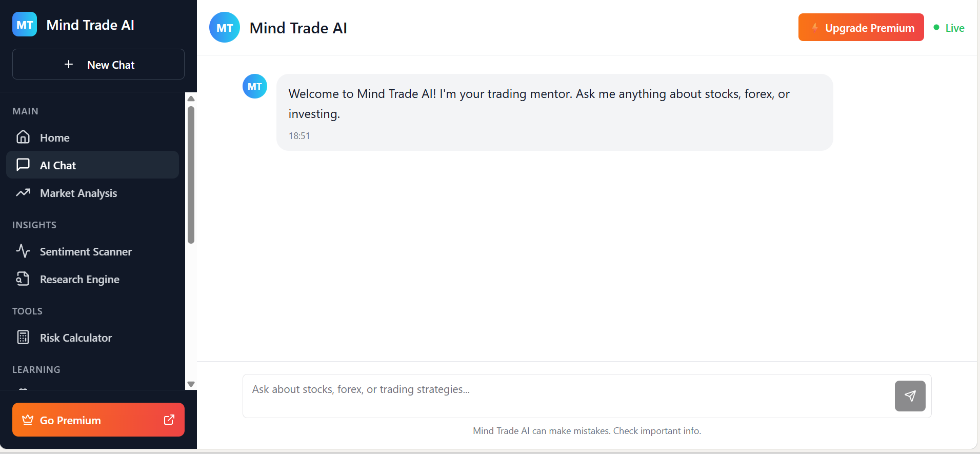Open the AI Chat chat-bubble icon
The height and width of the screenshot is (454, 980).
[x=24, y=165]
